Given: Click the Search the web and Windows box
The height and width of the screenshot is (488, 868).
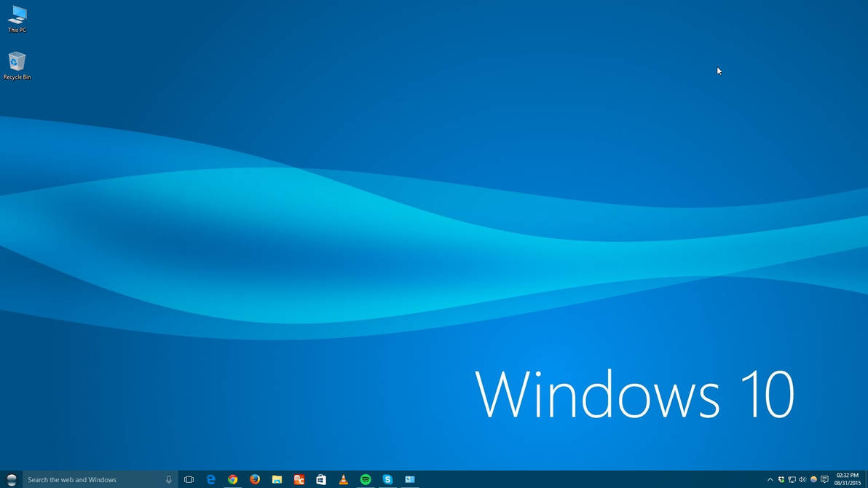Looking at the screenshot, I should (100, 480).
